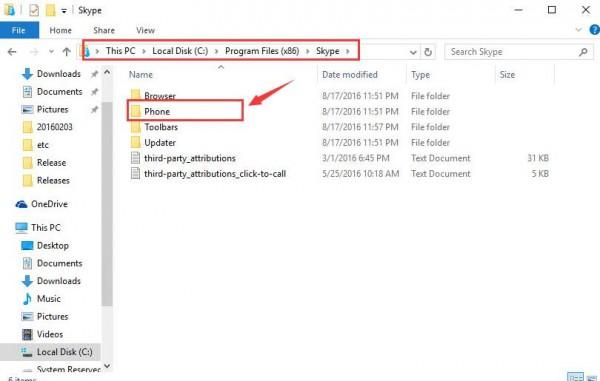Sort by Size column header

point(507,75)
